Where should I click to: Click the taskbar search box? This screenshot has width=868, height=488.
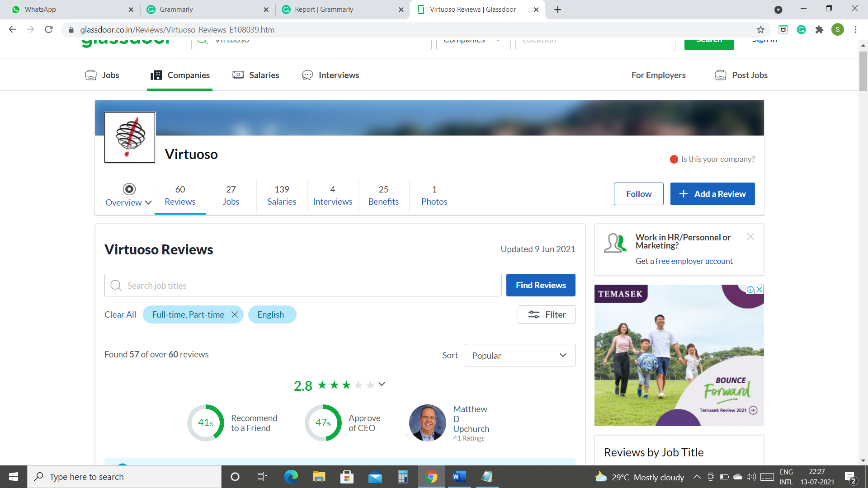(124, 477)
